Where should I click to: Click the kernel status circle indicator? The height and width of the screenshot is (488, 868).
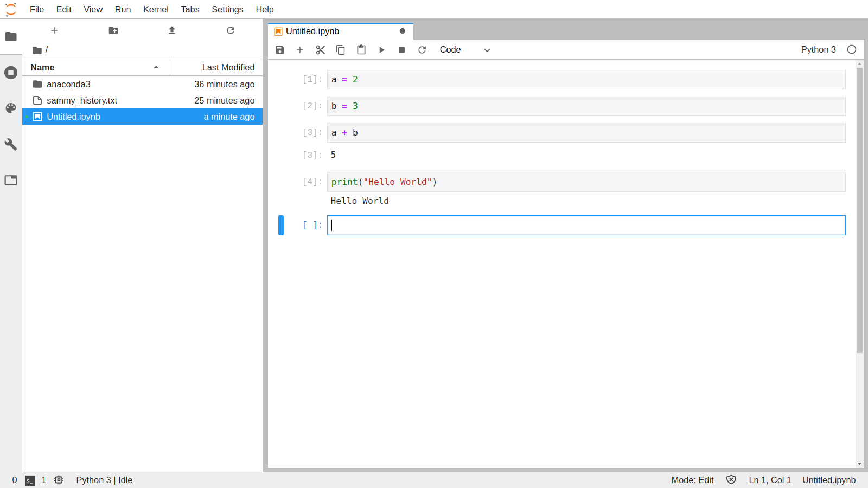point(852,49)
